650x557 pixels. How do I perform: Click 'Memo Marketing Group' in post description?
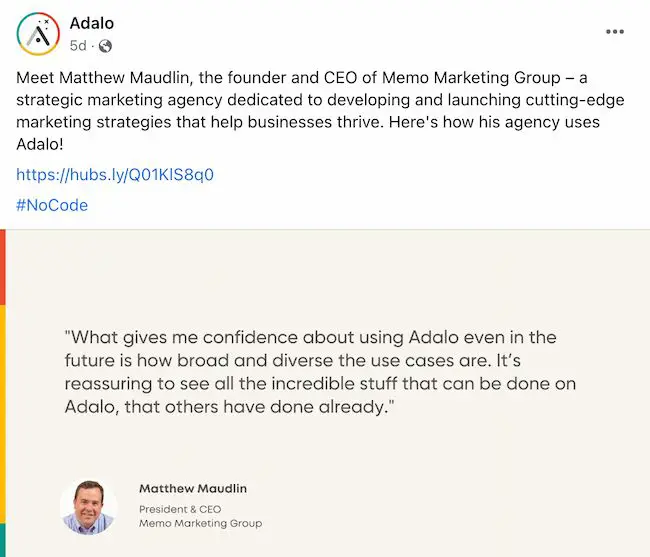pyautogui.click(x=471, y=77)
